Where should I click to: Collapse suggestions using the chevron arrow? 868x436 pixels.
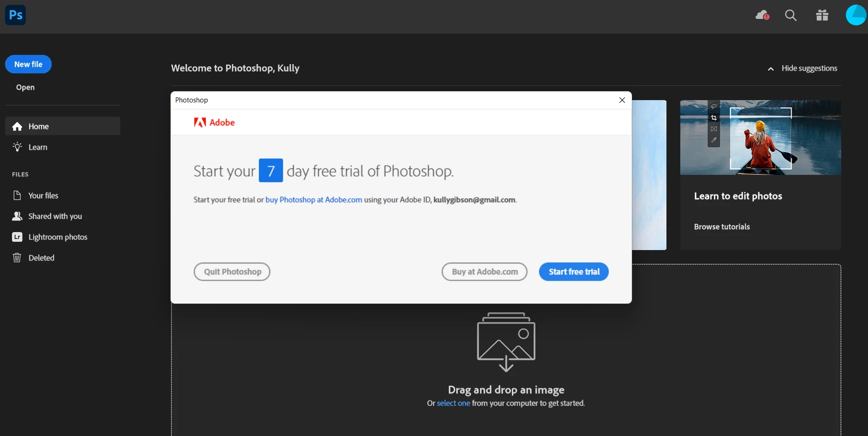(770, 69)
